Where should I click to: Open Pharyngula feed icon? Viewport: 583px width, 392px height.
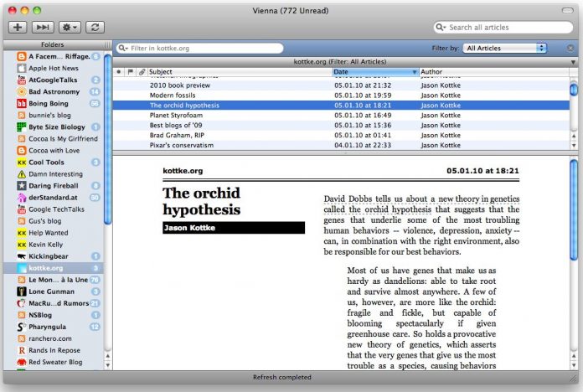pyautogui.click(x=22, y=327)
